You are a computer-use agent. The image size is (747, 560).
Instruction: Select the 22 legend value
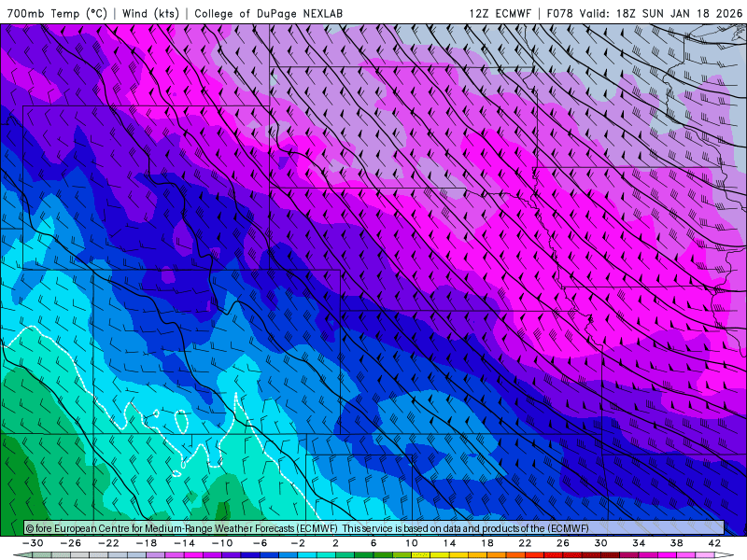525,543
